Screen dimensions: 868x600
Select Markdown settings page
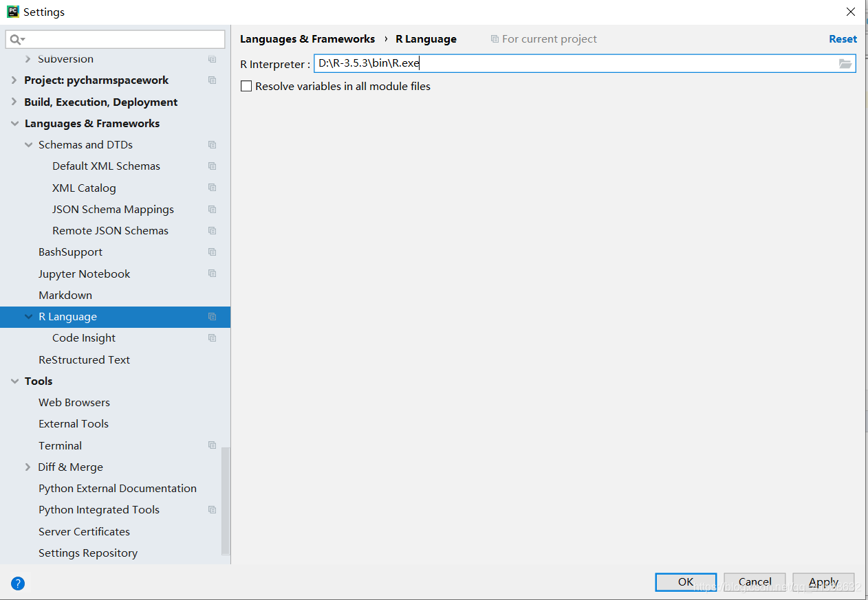point(65,295)
